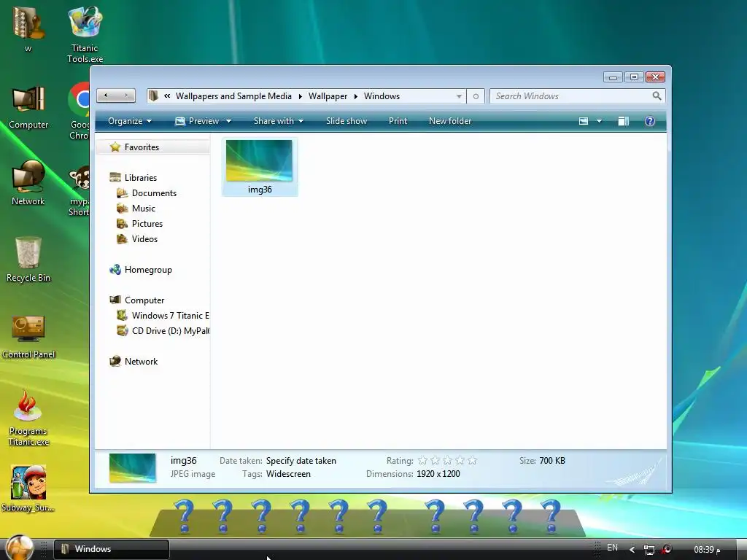The width and height of the screenshot is (747, 560).
Task: Click the refresh button beside the address bar
Action: 476,96
